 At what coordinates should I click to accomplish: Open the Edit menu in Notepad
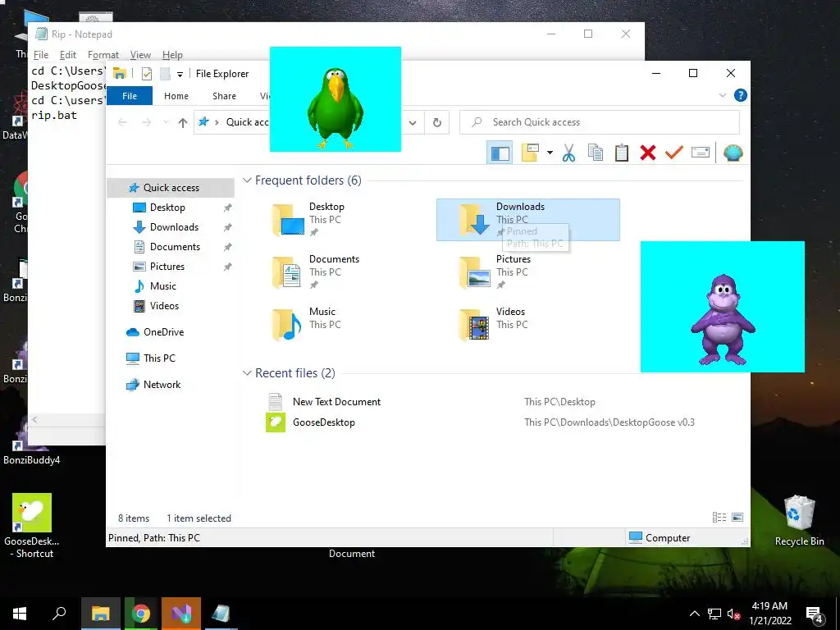click(67, 55)
